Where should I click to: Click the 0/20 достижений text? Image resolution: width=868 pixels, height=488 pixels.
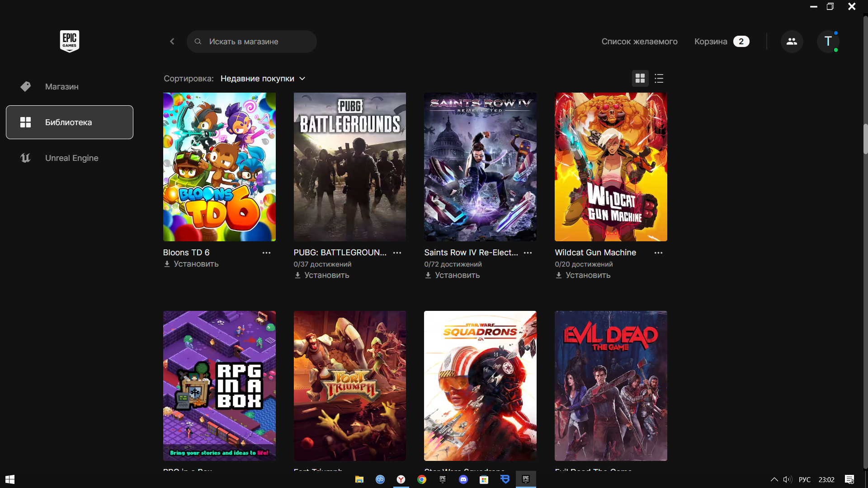(x=584, y=264)
